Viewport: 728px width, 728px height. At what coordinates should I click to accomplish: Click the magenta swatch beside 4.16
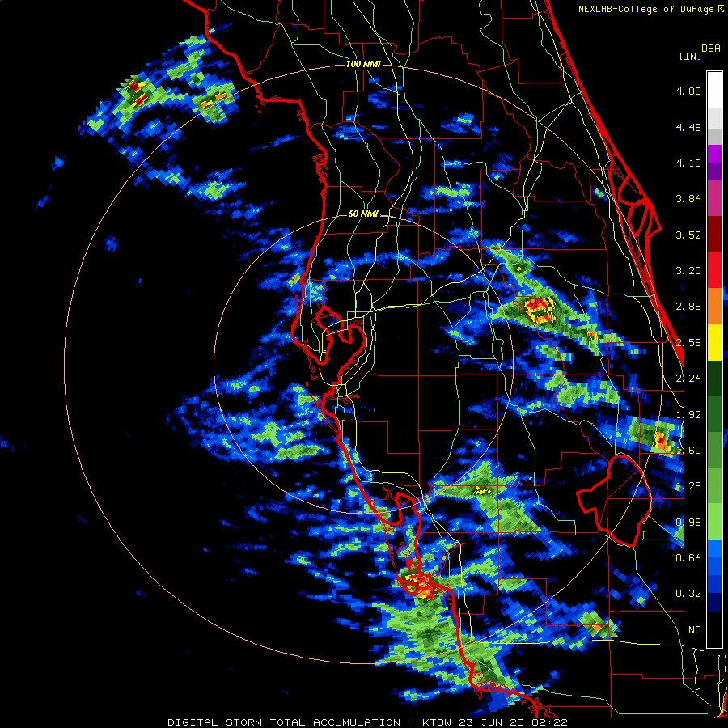click(x=714, y=154)
